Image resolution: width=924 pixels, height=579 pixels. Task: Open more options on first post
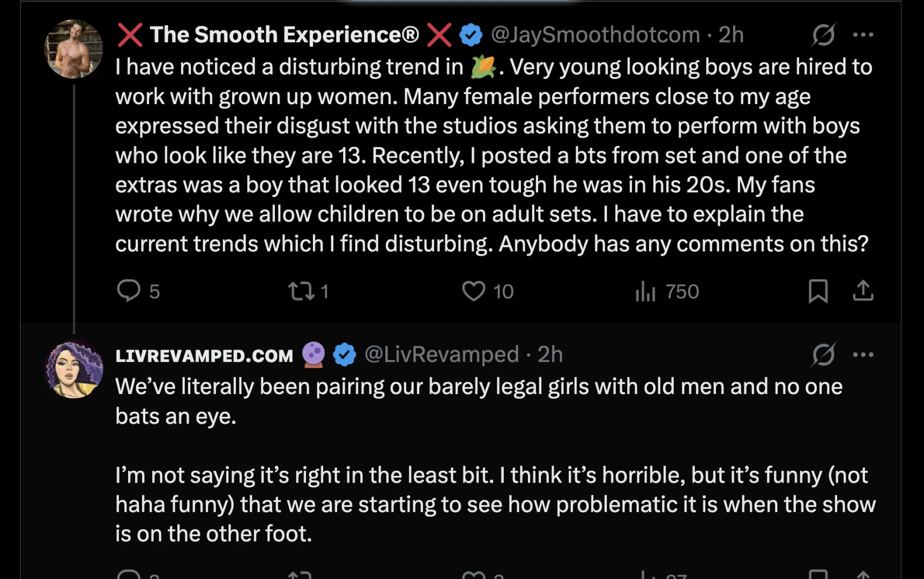click(863, 35)
